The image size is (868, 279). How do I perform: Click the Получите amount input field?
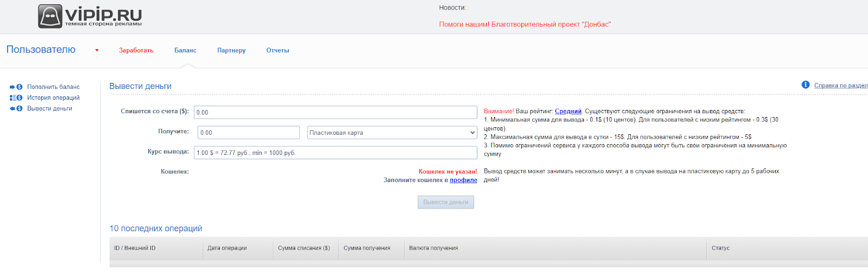click(248, 133)
